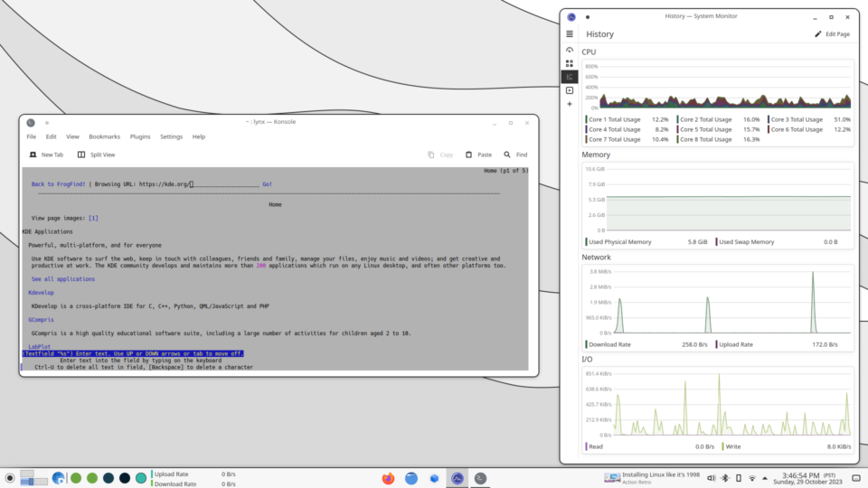The width and height of the screenshot is (868, 488).
Task: Open blue cube app from taskbar
Action: 435,479
